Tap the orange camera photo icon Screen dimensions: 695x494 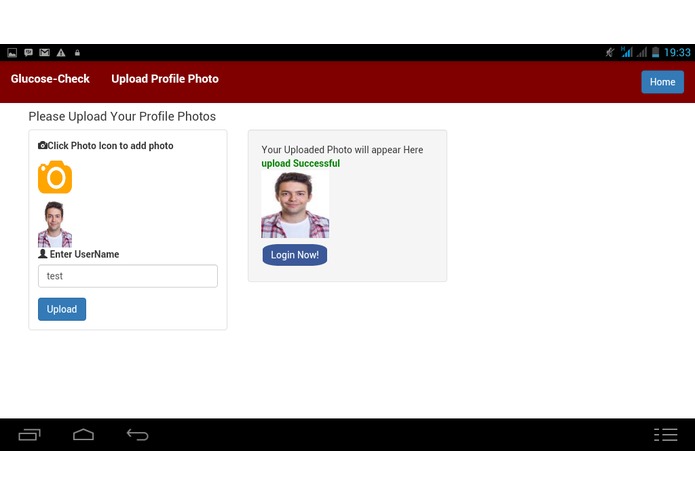(x=55, y=177)
